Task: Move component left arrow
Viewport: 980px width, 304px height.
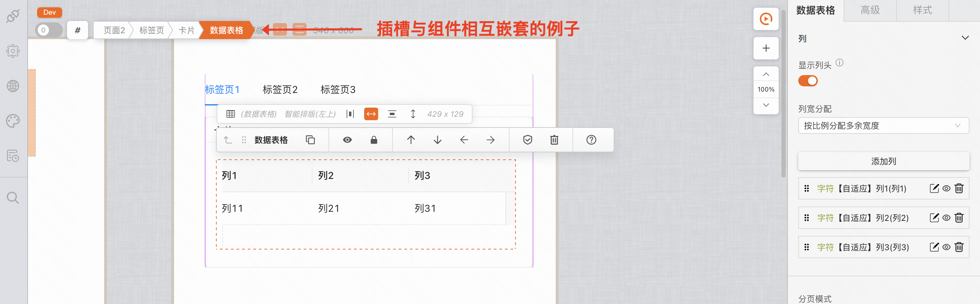Action: [464, 140]
